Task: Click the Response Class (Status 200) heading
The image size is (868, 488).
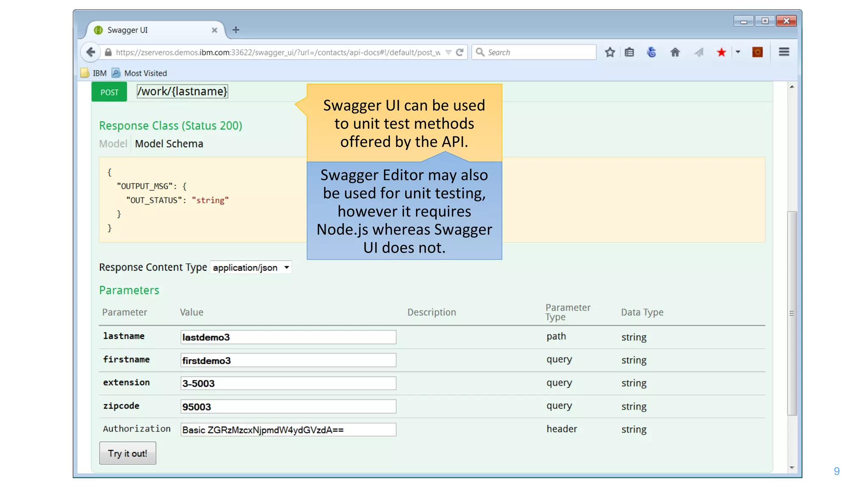Action: click(170, 126)
